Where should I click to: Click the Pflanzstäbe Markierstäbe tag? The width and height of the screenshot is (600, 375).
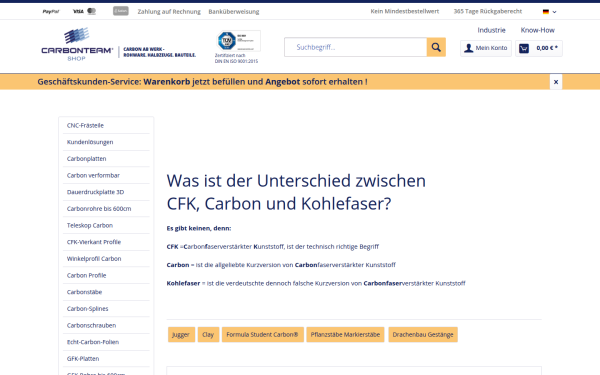[345, 334]
